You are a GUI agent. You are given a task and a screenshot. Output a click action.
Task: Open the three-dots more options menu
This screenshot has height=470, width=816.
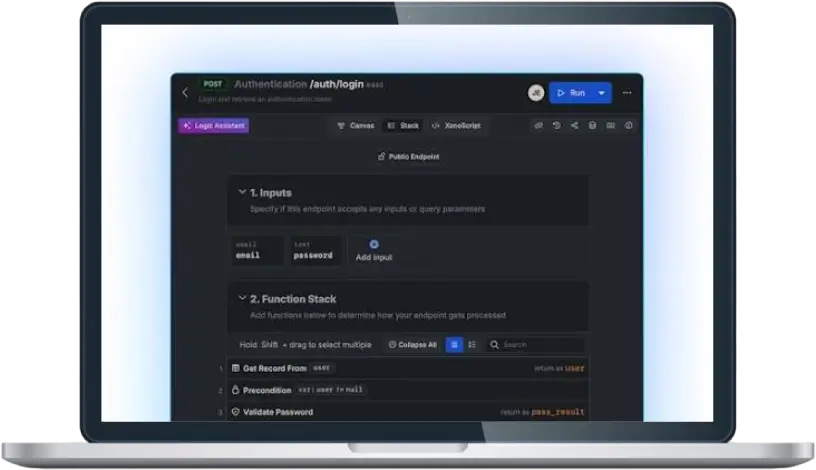click(x=627, y=93)
